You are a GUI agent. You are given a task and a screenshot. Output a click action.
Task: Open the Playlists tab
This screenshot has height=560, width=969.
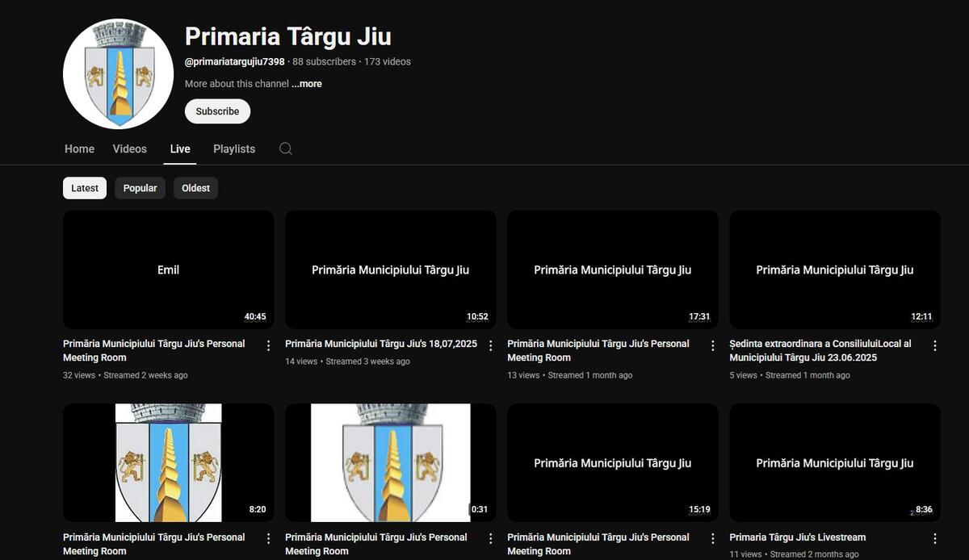coord(234,148)
